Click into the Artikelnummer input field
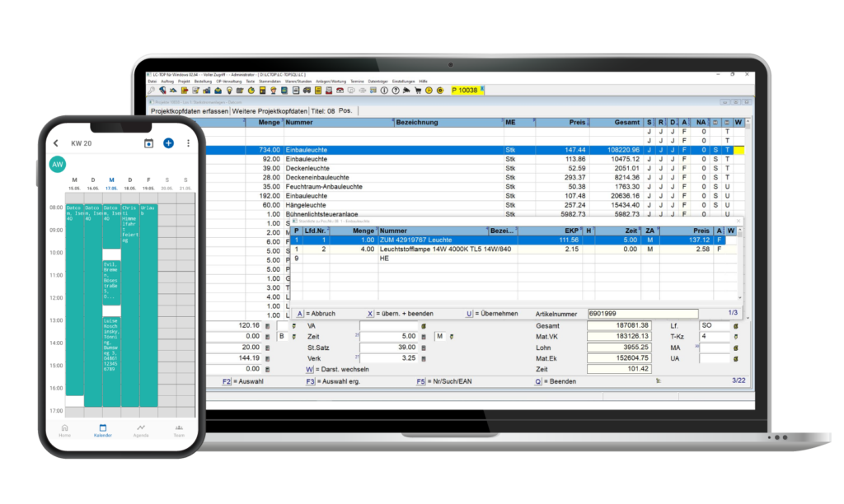 coord(643,314)
